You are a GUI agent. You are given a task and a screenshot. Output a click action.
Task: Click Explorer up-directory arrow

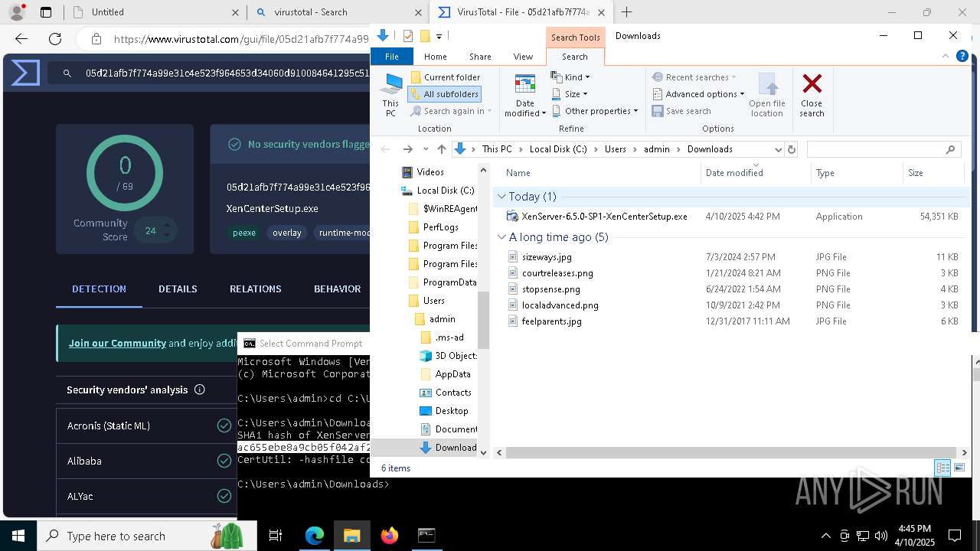click(441, 149)
